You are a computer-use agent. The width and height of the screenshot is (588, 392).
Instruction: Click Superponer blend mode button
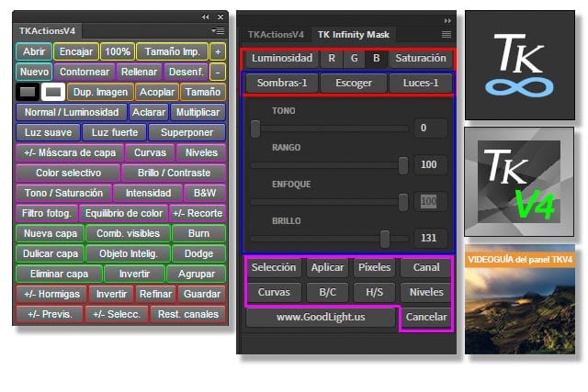(x=187, y=133)
